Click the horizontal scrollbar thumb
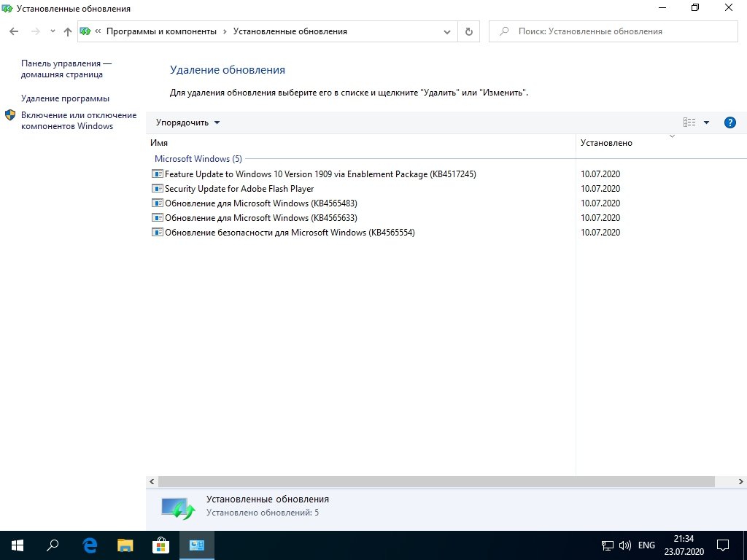The image size is (747, 560). point(436,481)
